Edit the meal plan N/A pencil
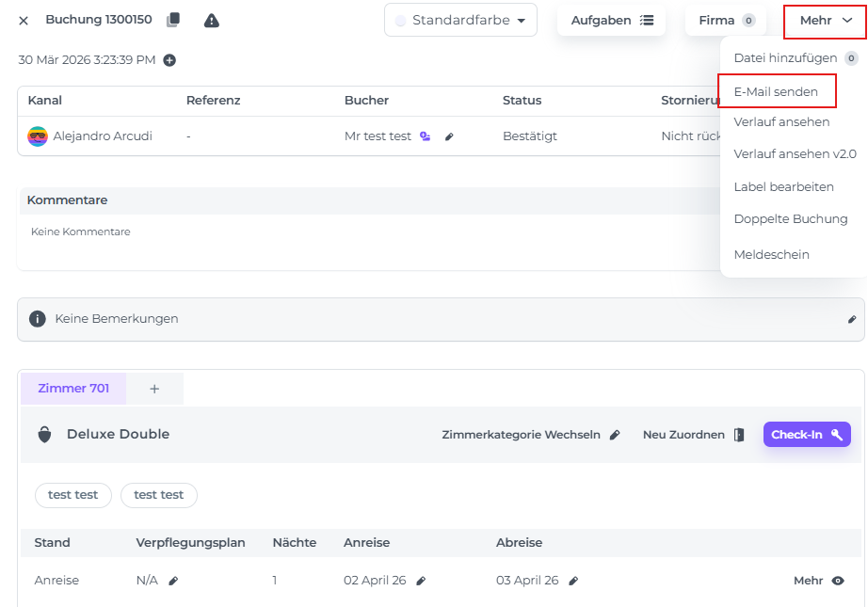Image resolution: width=868 pixels, height=607 pixels. tap(173, 581)
